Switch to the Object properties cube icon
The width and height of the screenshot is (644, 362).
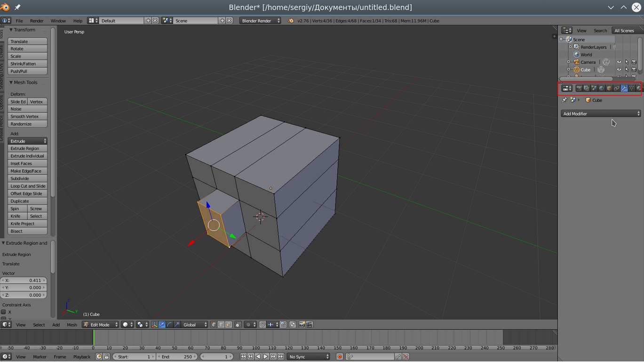point(609,88)
